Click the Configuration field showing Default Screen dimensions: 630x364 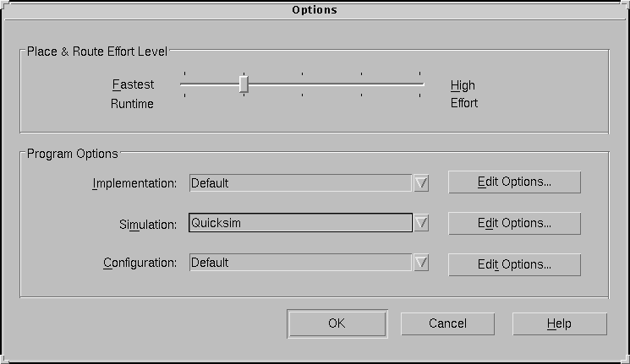(300, 263)
